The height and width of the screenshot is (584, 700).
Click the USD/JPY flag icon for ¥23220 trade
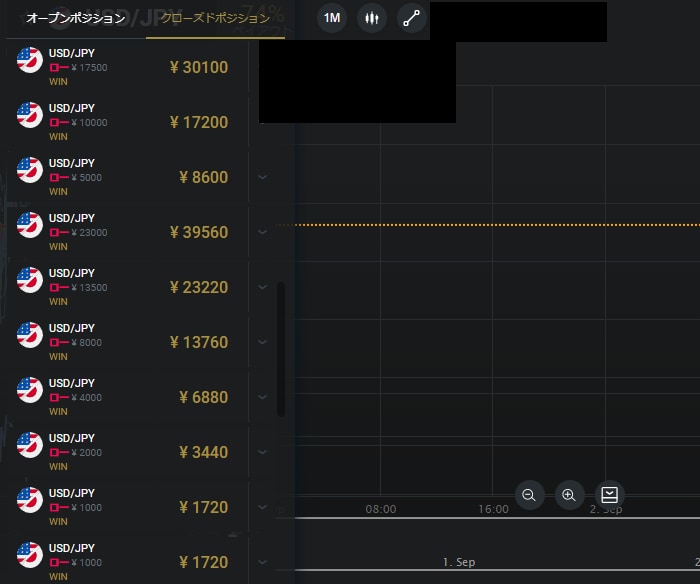(x=30, y=279)
